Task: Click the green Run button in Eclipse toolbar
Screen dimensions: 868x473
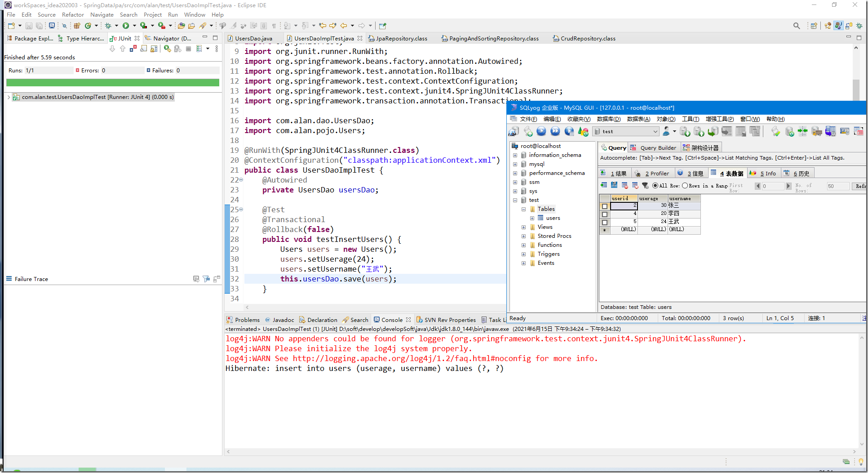Action: point(126,26)
